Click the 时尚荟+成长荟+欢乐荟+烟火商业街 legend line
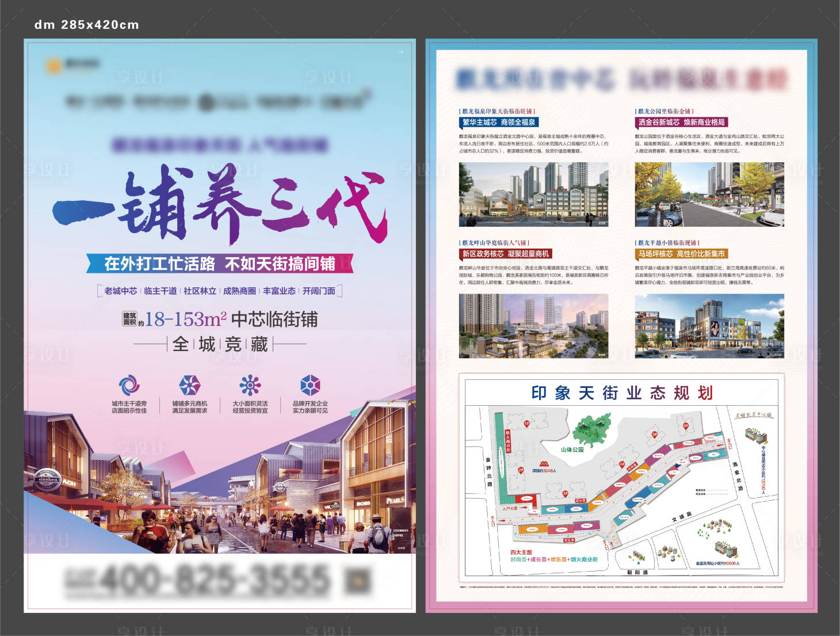Image resolution: width=840 pixels, height=636 pixels. pos(553,559)
